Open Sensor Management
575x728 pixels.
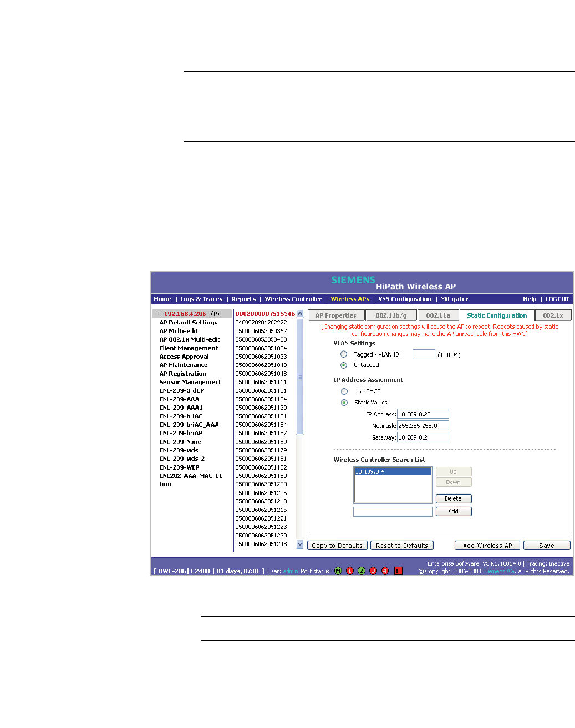coord(190,382)
